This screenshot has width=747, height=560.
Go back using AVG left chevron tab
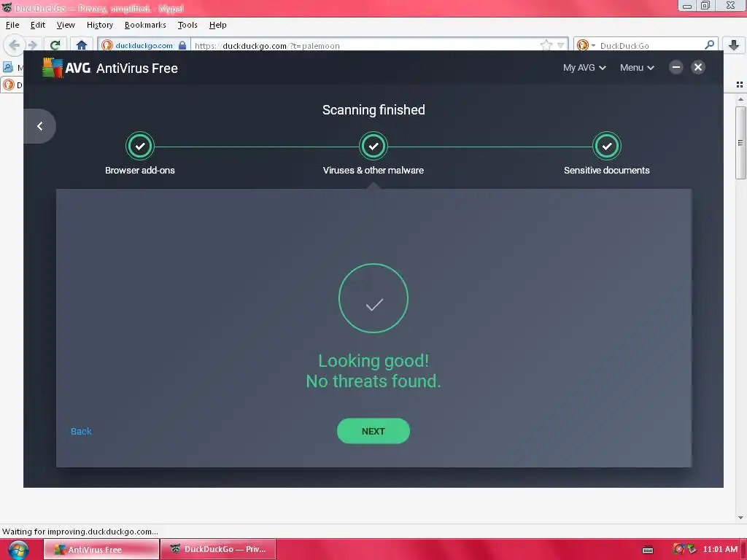tap(39, 126)
